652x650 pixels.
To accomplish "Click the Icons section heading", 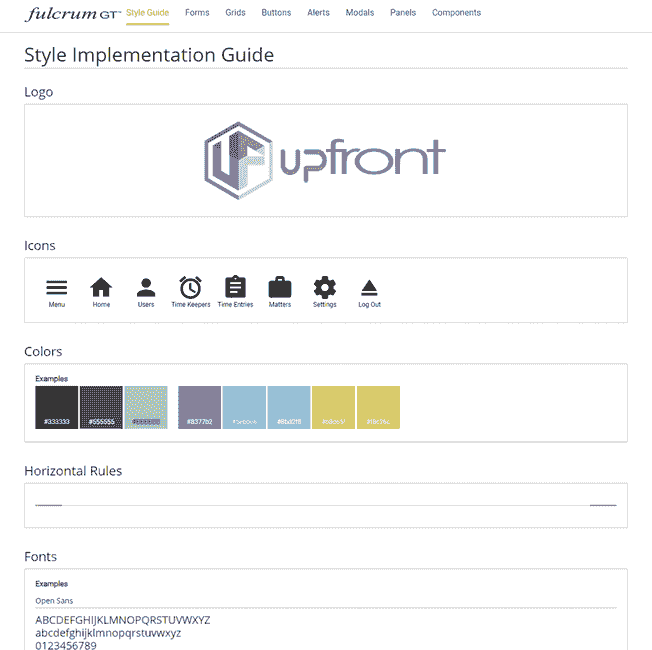I will (40, 246).
